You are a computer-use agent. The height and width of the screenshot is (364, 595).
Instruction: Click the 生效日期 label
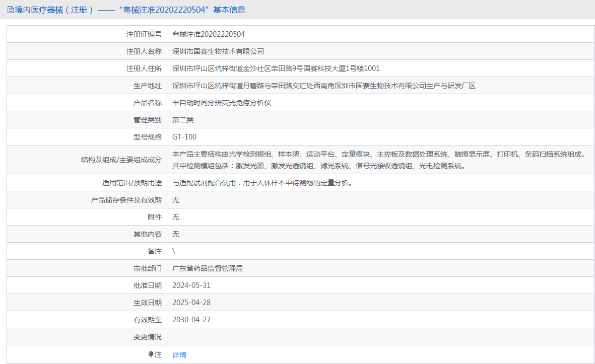point(147,302)
